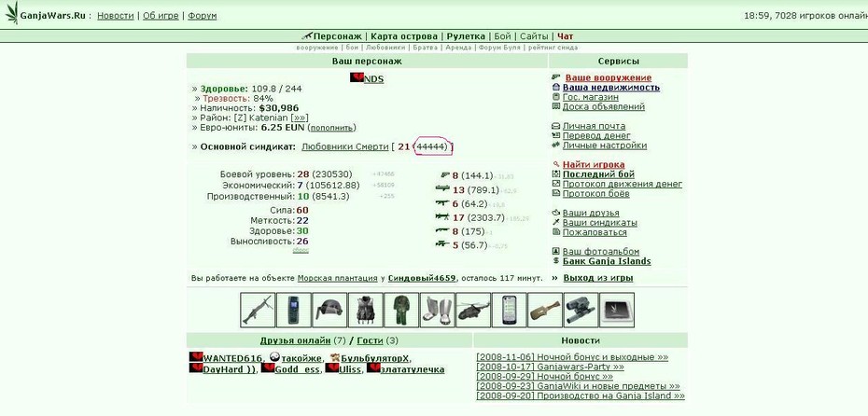Open the Об игре header link
868x416 pixels.
pyautogui.click(x=161, y=16)
